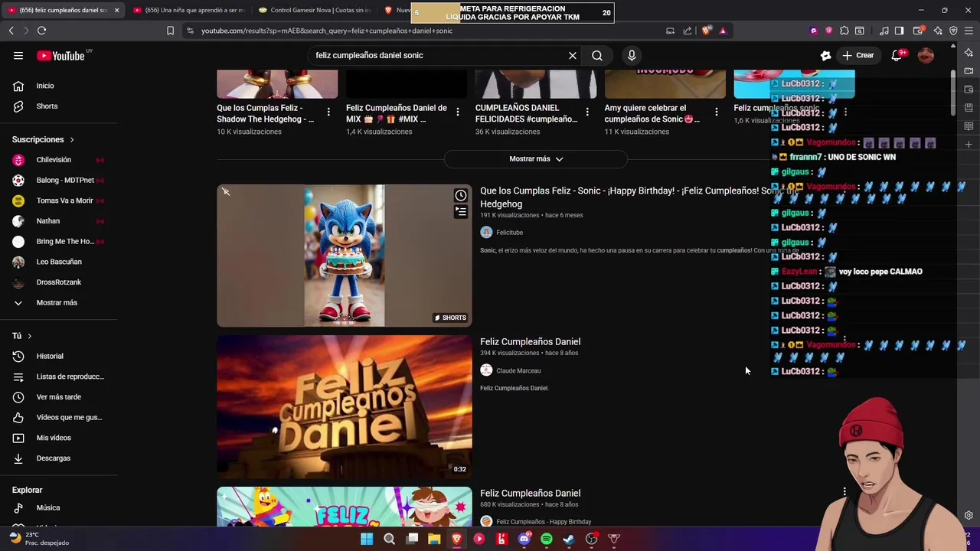980x551 pixels.
Task: Open the Sonic birthday cake video thumbnail
Action: point(345,256)
